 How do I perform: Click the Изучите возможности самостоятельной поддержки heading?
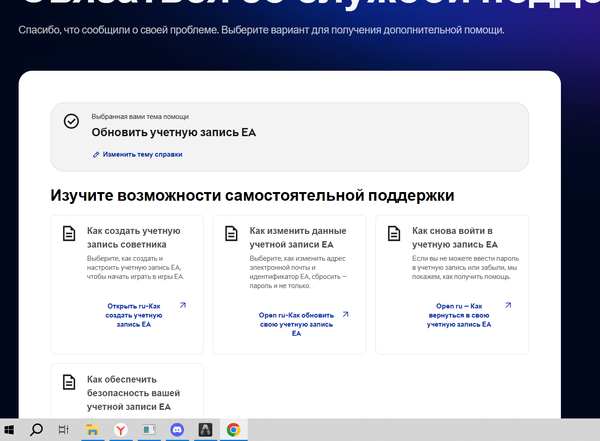click(x=252, y=195)
